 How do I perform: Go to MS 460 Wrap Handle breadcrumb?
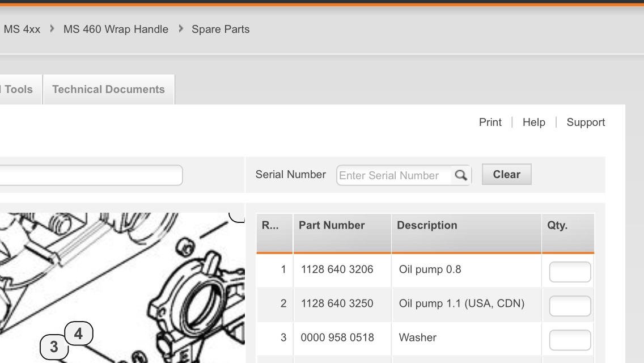[116, 29]
